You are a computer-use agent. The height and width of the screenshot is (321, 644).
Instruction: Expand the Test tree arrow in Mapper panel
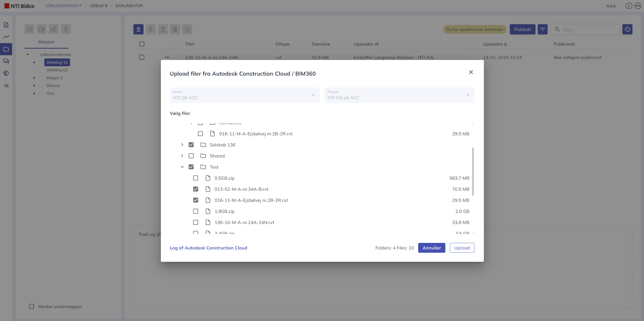34,93
